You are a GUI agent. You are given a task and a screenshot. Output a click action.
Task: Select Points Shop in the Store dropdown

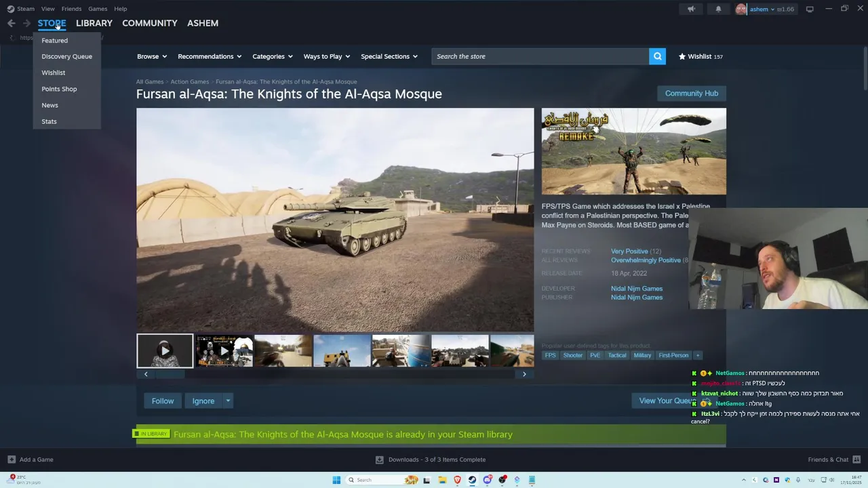pyautogui.click(x=66, y=89)
